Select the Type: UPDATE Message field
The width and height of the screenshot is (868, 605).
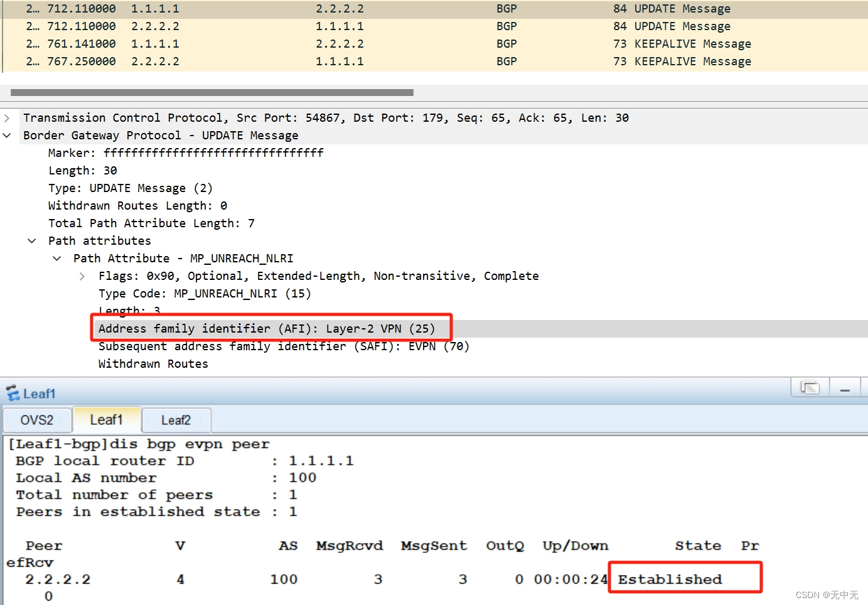(131, 188)
